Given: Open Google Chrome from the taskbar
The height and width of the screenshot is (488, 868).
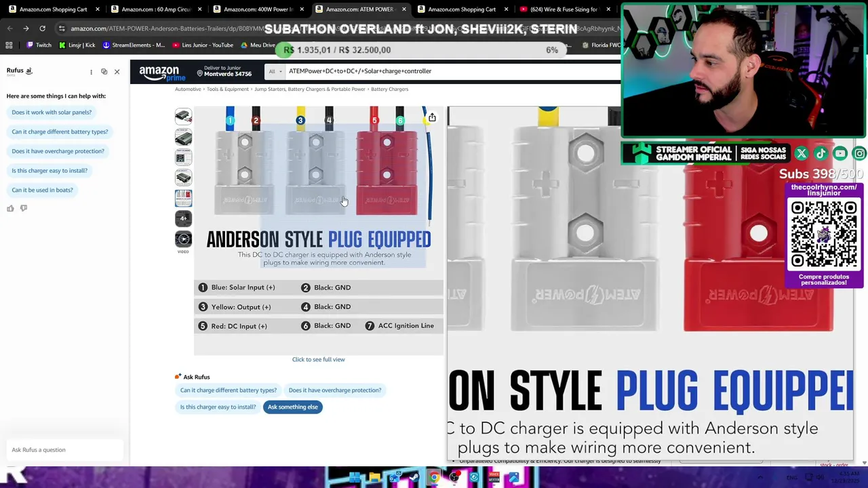Looking at the screenshot, I should [x=434, y=478].
